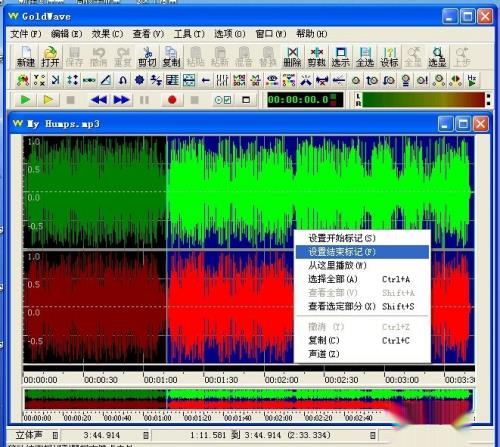This screenshot has width=500, height=447.
Task: Click the left arrow effect icon
Action: click(206, 80)
